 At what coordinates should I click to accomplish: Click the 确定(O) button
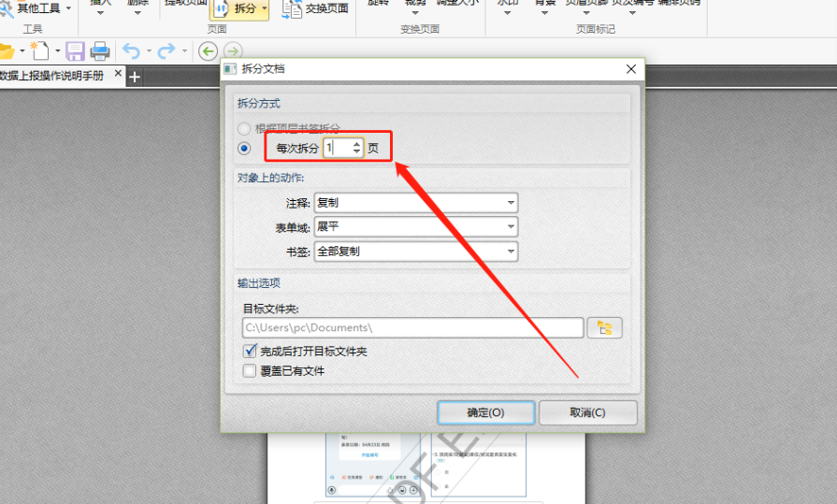485,412
